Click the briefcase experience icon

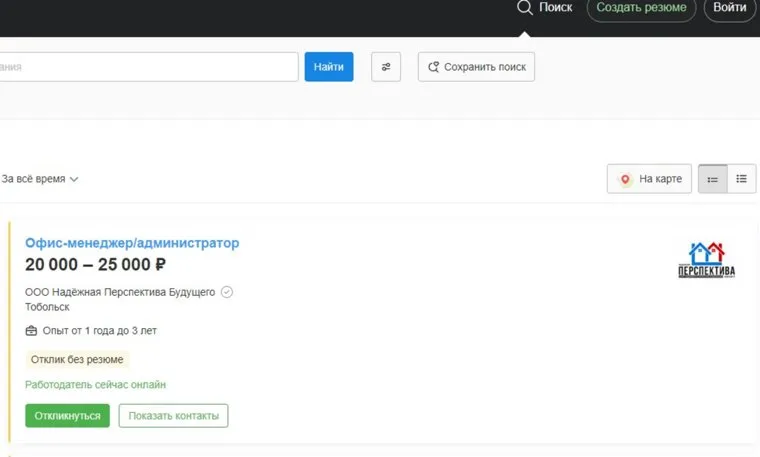[x=31, y=331]
